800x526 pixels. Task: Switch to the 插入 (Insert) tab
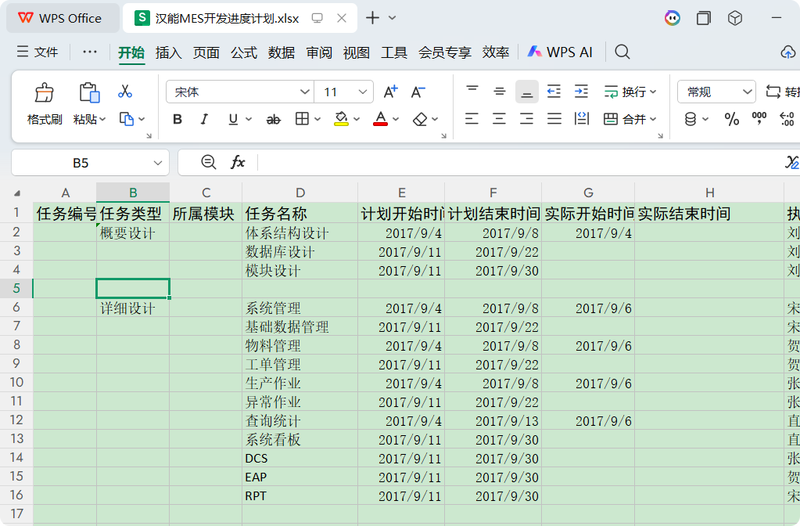tap(168, 53)
